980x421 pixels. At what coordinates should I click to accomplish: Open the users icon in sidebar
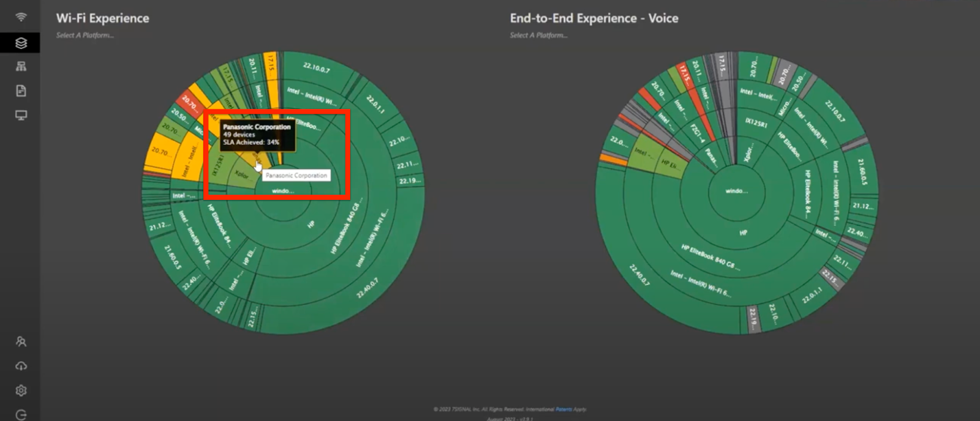click(21, 341)
